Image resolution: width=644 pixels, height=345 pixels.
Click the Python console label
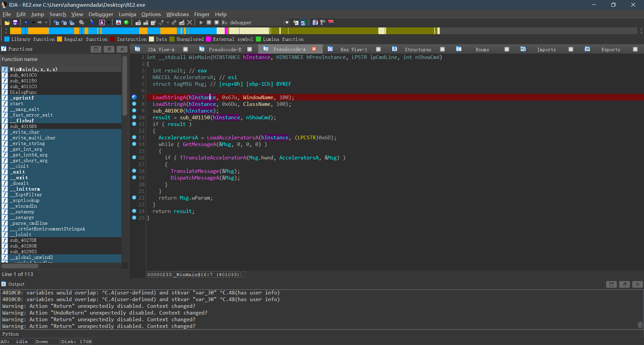[x=11, y=334]
